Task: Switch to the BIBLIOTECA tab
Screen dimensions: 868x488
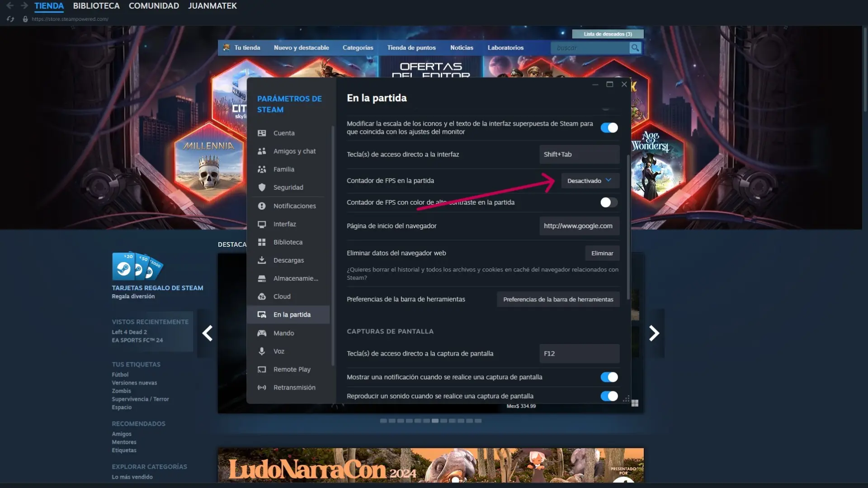Action: (96, 6)
